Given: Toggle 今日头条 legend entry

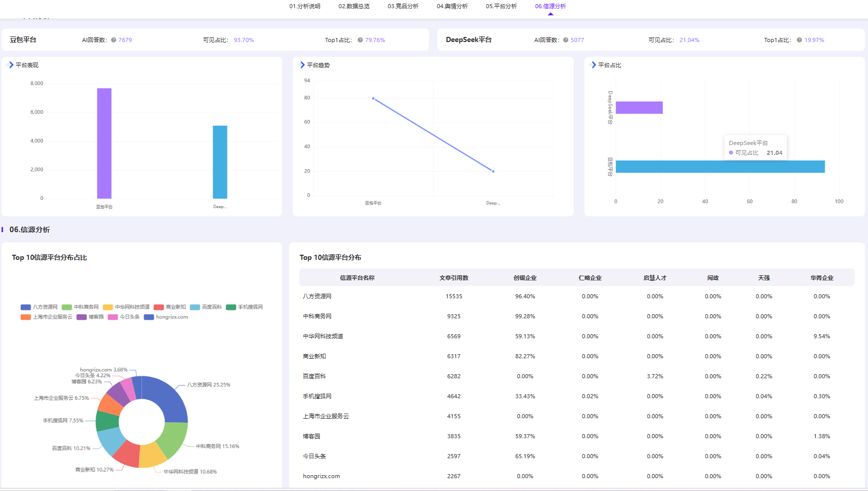Looking at the screenshot, I should click(x=124, y=317).
